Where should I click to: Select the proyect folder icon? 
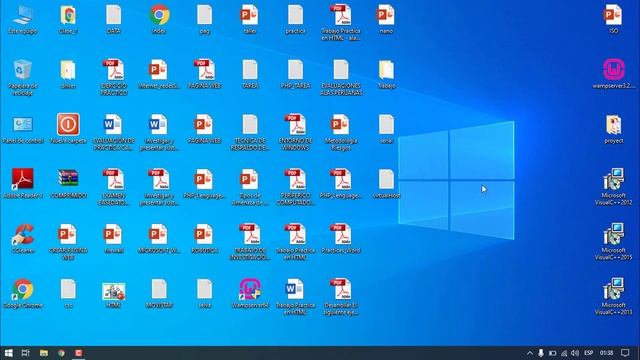(613, 129)
